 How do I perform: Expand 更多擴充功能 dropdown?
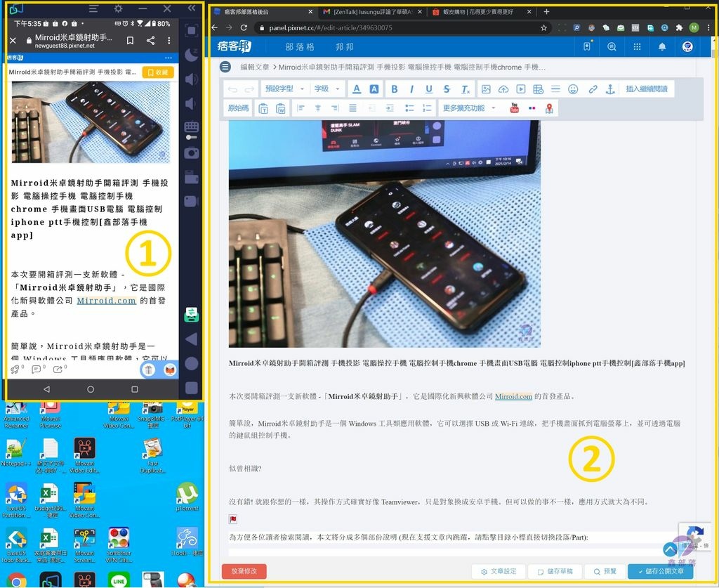tap(469, 108)
